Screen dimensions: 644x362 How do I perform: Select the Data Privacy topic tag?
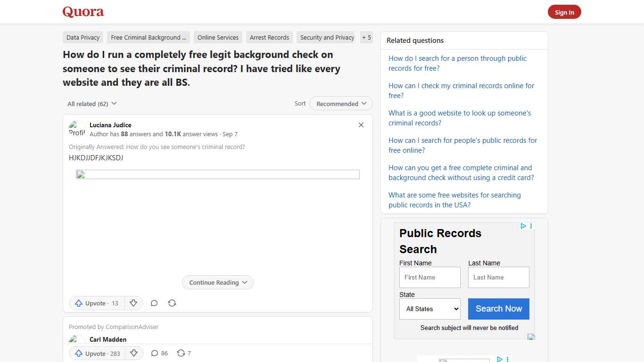click(83, 37)
